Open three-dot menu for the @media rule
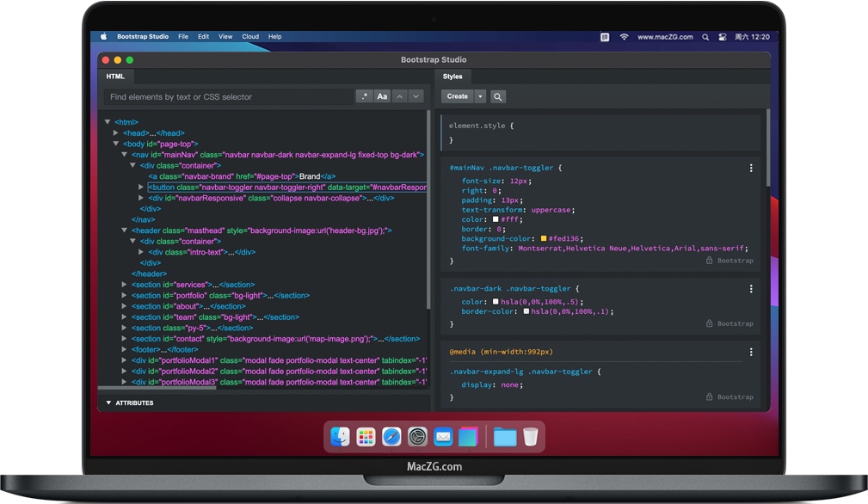Viewport: 868px width, 504px height. 751,352
